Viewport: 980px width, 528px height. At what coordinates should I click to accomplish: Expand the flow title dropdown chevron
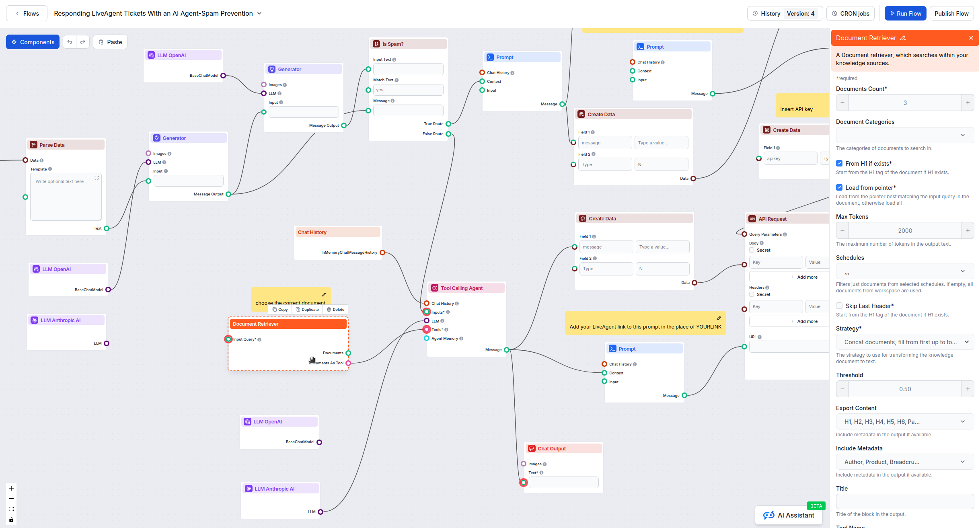pos(259,13)
